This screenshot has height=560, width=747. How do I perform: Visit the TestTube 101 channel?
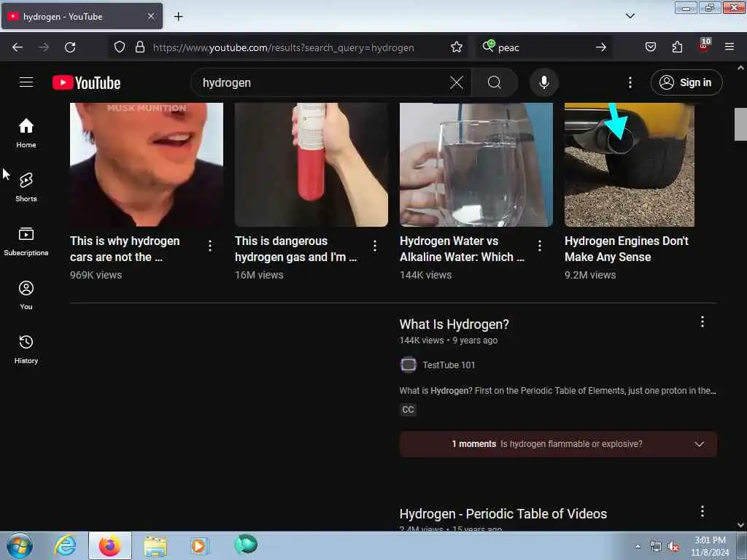(x=449, y=365)
